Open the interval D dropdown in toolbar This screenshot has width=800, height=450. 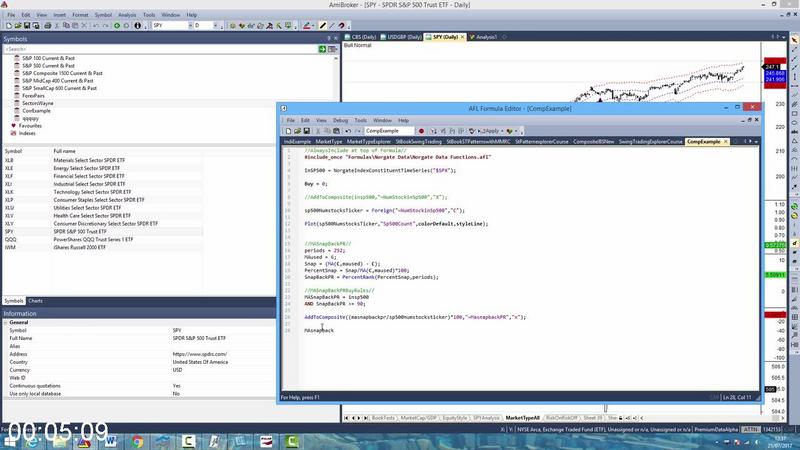coord(215,26)
